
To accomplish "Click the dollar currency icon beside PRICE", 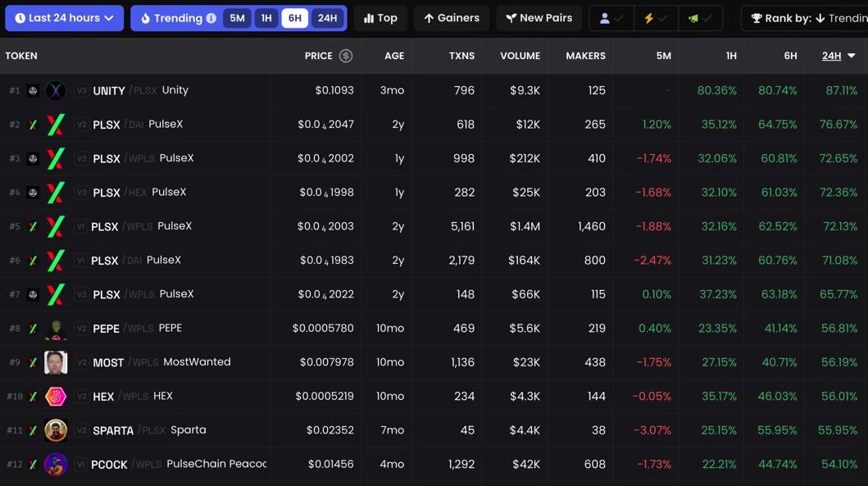I will click(x=345, y=56).
